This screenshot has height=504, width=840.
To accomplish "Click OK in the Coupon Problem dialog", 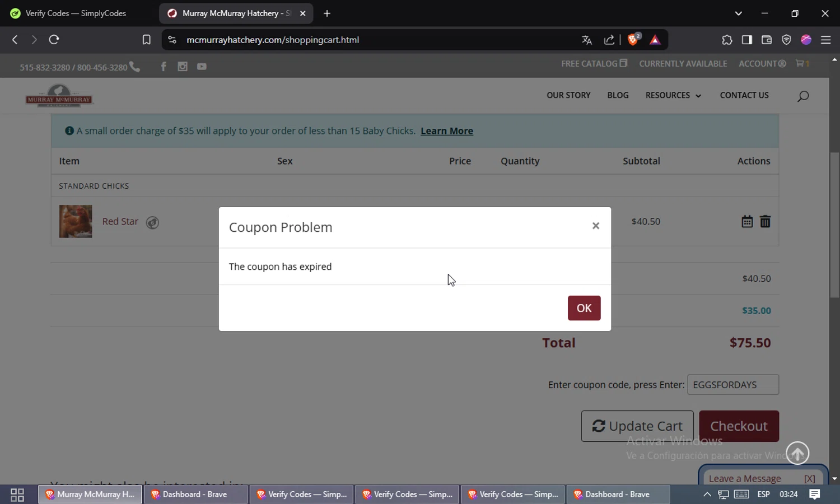I will (584, 308).
